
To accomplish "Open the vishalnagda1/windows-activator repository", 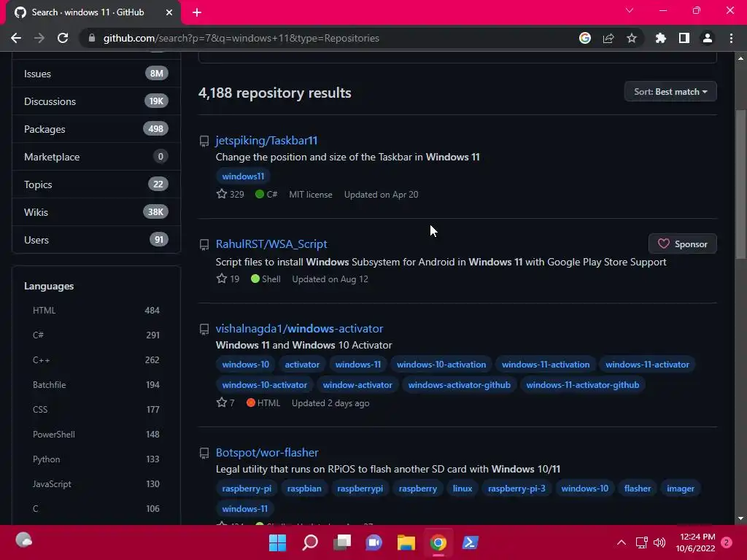I will (x=299, y=329).
